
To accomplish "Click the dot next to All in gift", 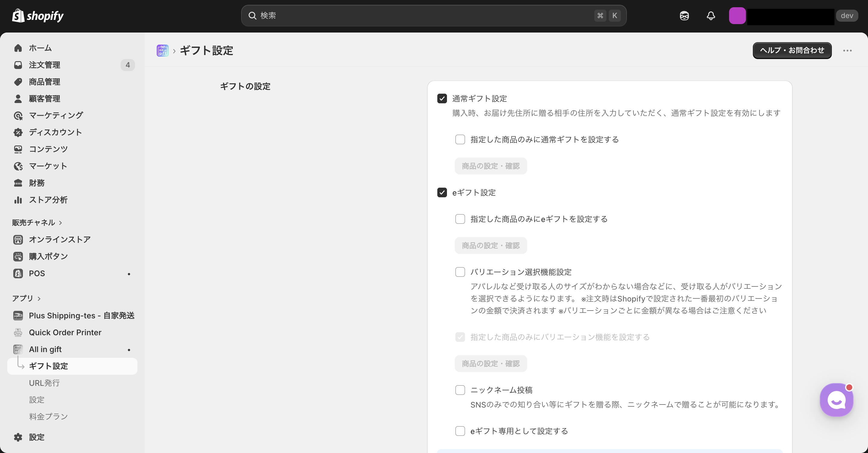I will [x=129, y=350].
